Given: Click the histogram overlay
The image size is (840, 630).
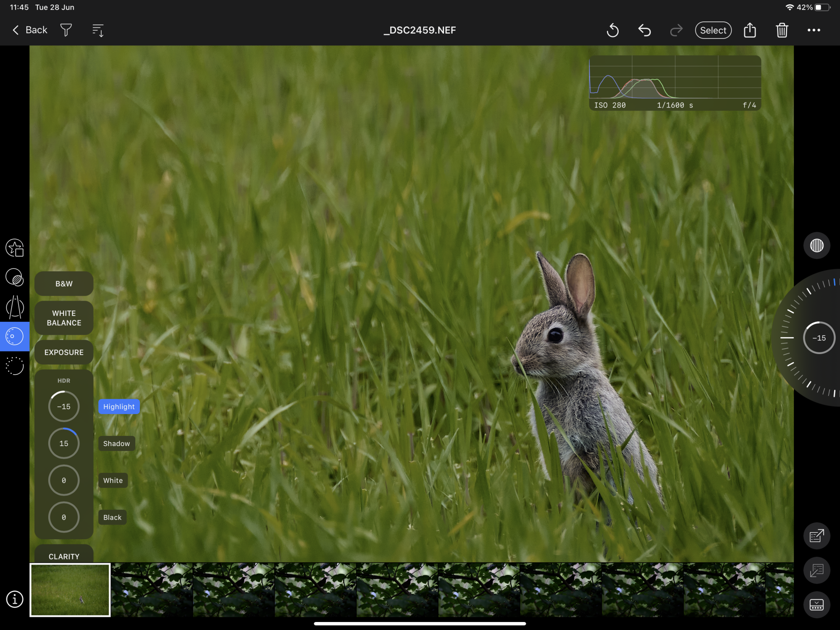Looking at the screenshot, I should (x=675, y=83).
